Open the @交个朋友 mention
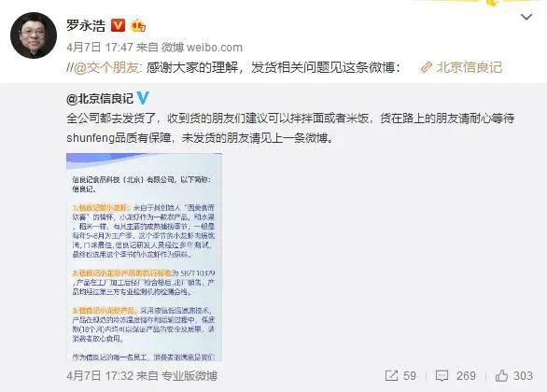Viewport: 547px width, 392px height. click(x=106, y=67)
